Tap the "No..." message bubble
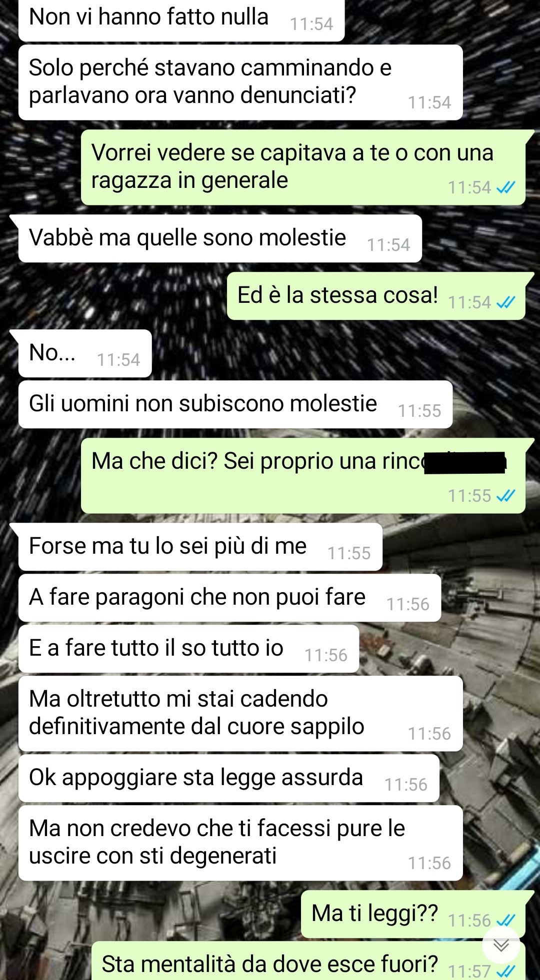This screenshot has height=980, width=540. tap(85, 353)
